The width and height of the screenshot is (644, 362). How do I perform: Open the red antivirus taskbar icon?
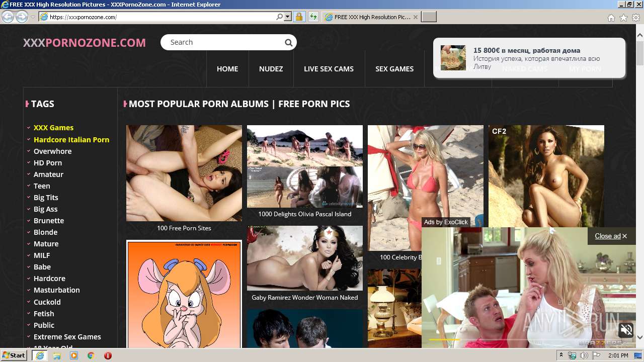(x=108, y=355)
